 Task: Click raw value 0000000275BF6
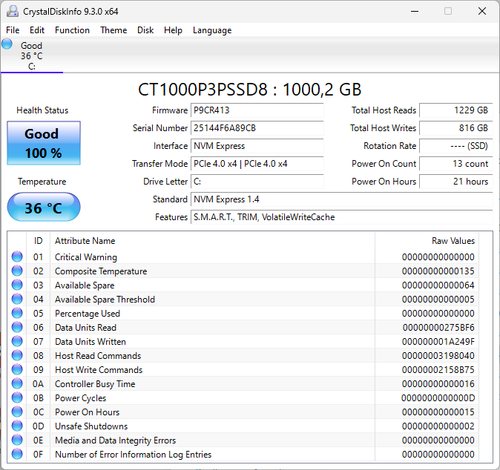point(438,327)
